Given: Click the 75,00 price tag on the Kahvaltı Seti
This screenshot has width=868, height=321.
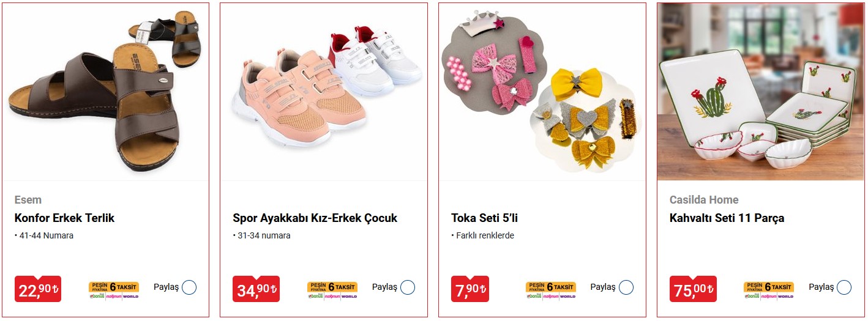Looking at the screenshot, I should coord(694,289).
